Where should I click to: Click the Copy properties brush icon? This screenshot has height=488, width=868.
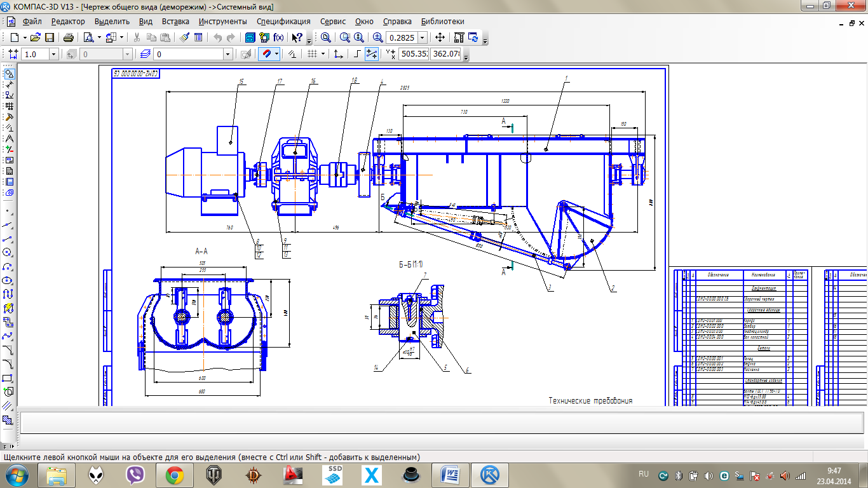184,37
